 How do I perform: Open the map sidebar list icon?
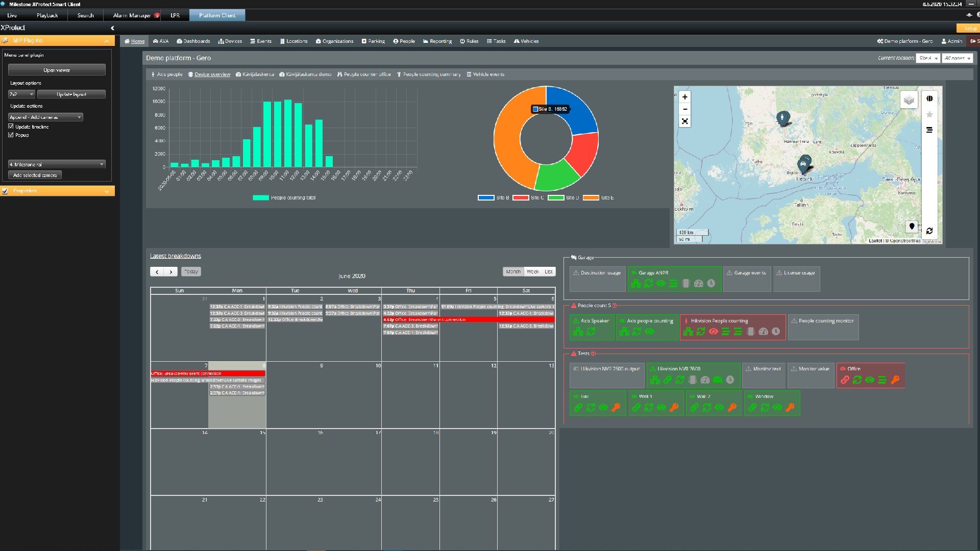tap(929, 130)
